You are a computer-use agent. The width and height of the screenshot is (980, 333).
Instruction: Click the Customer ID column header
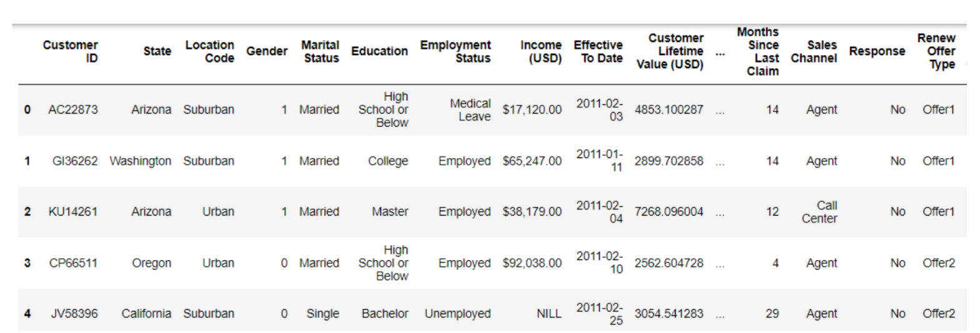pyautogui.click(x=70, y=51)
